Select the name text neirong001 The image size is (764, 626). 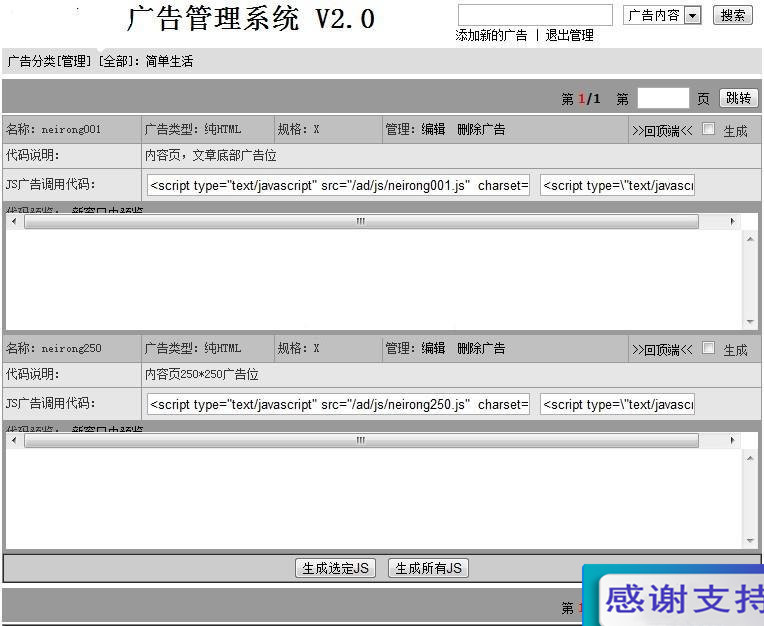coord(71,130)
